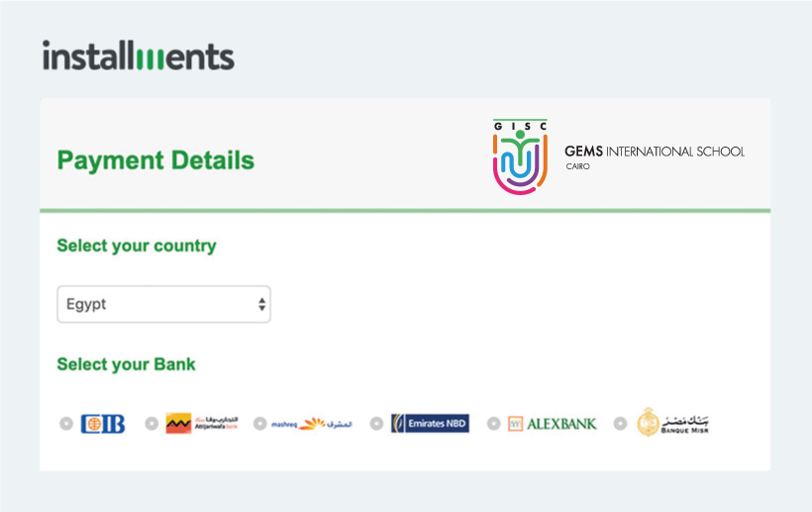Select the Attijariwafa bank radio button
This screenshot has width=812, height=512.
[x=152, y=424]
